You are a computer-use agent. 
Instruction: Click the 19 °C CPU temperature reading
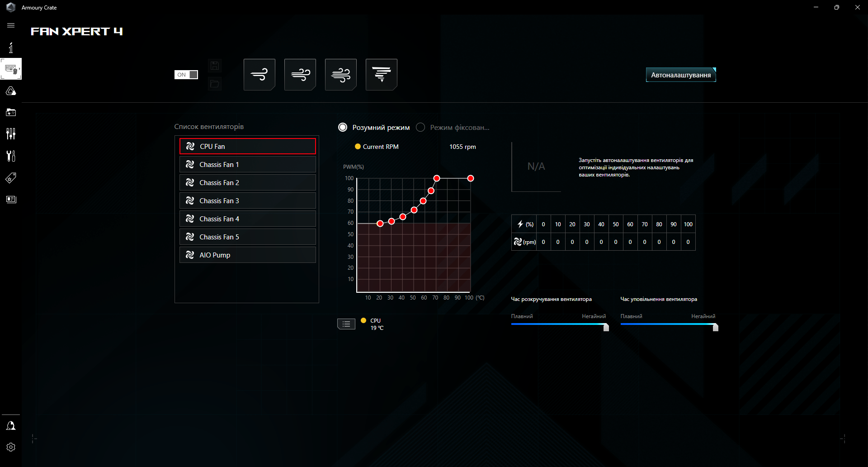[377, 328]
